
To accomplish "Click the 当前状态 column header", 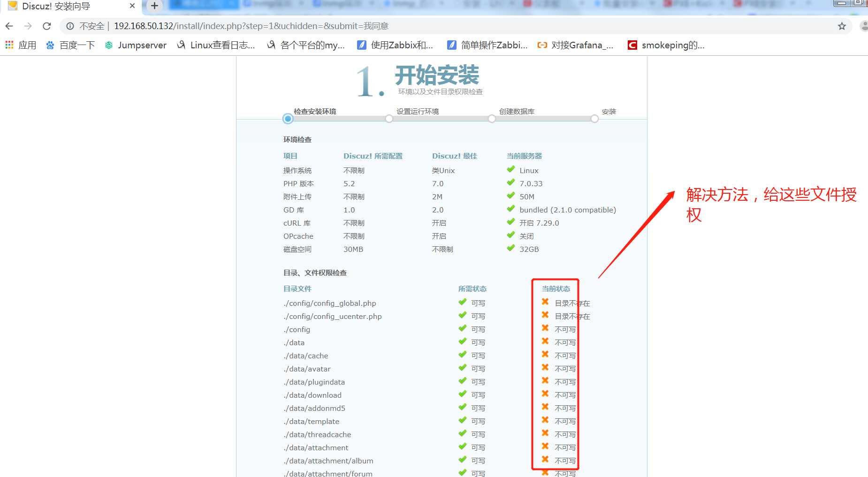I will pyautogui.click(x=556, y=289).
